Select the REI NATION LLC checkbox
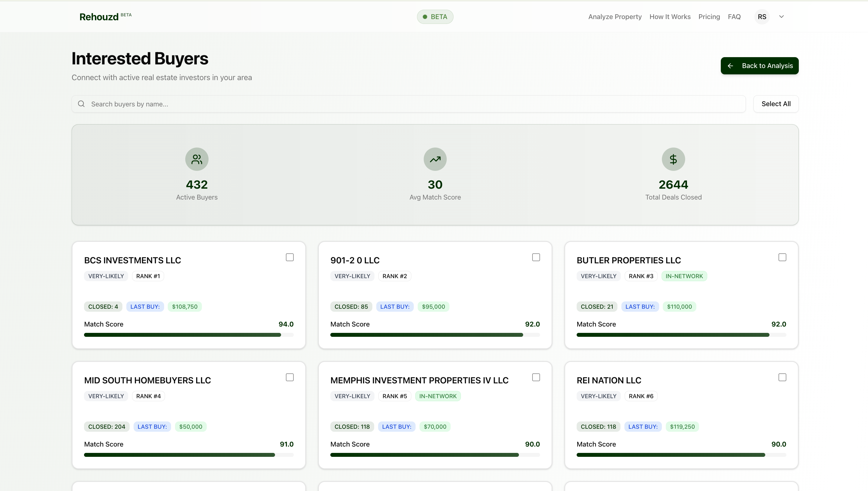Screen dimensions: 868x491 click(x=782, y=377)
